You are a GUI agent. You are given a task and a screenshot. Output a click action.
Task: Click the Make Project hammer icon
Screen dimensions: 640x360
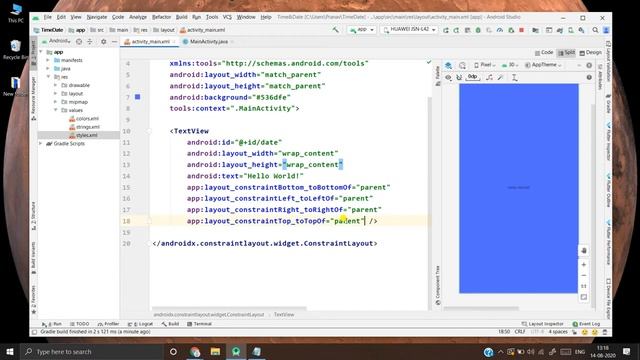tap(335, 30)
